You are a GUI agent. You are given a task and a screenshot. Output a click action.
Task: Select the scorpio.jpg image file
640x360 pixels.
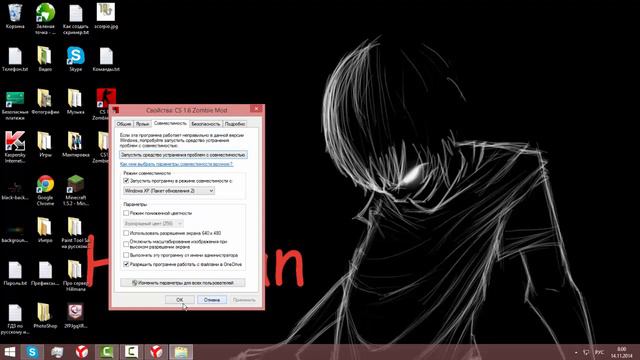click(106, 12)
